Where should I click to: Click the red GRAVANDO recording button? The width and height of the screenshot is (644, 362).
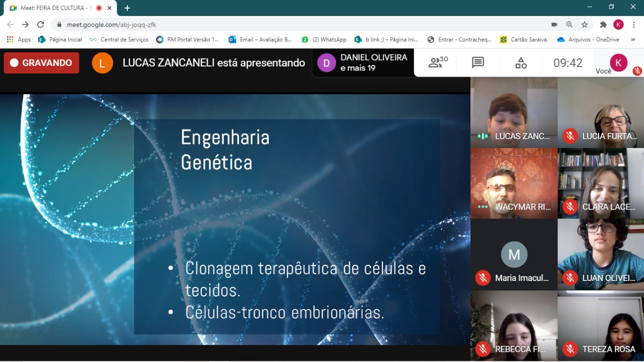point(41,63)
